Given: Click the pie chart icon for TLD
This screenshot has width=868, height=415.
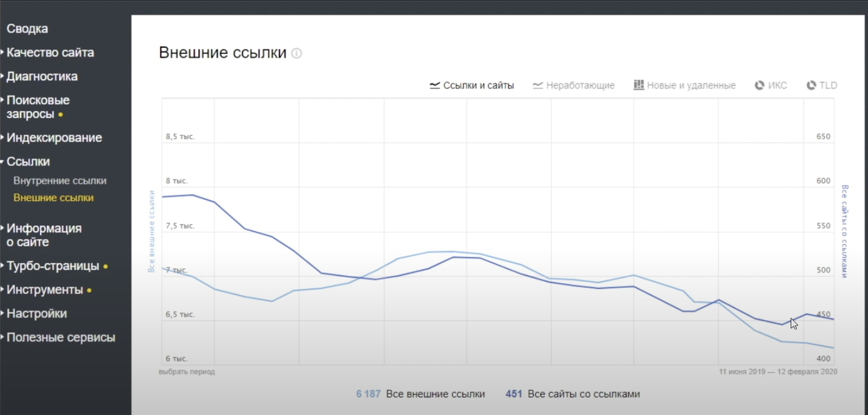Looking at the screenshot, I should tap(811, 85).
